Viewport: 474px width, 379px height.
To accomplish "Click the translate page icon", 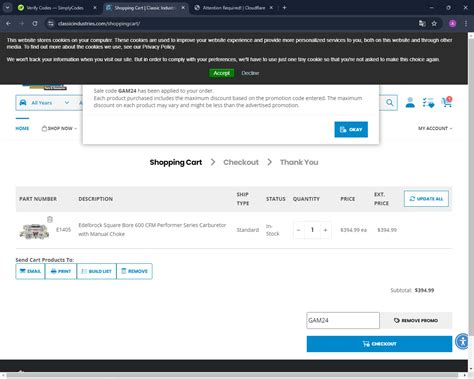I will (x=422, y=23).
